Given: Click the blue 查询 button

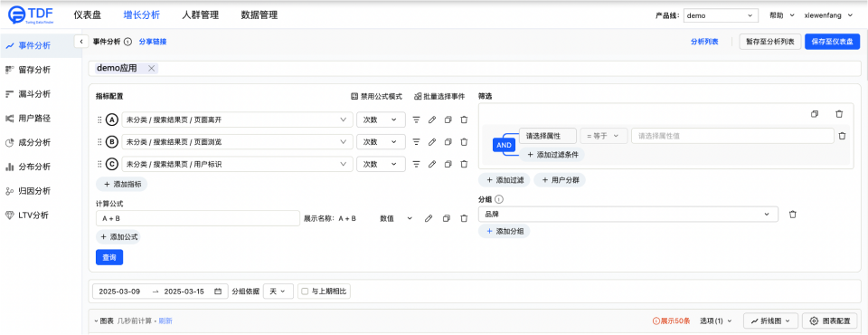Looking at the screenshot, I should (109, 257).
